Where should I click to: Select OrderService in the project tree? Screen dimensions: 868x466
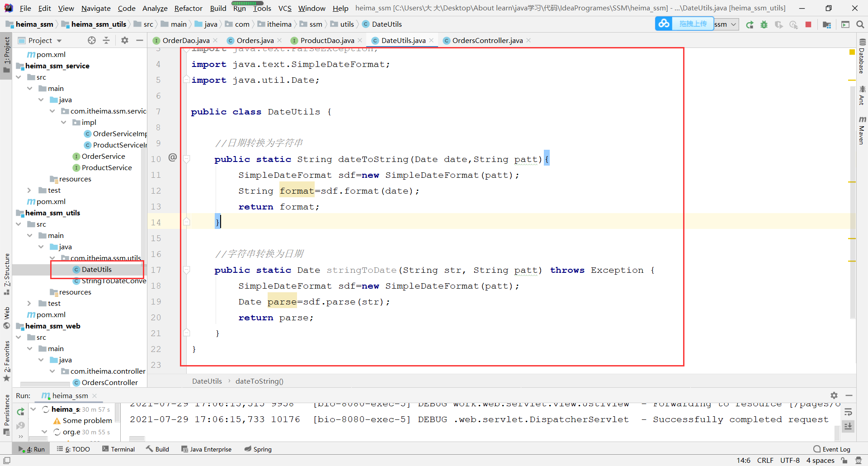click(x=103, y=156)
